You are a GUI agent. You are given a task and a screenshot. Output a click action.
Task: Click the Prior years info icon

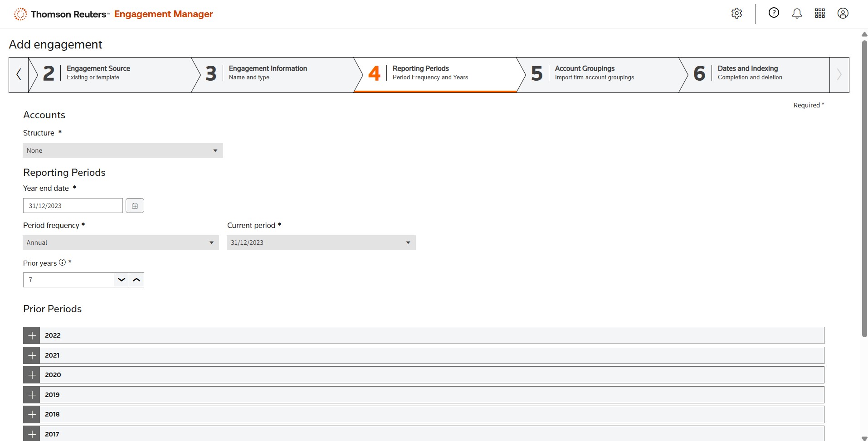[x=63, y=262]
